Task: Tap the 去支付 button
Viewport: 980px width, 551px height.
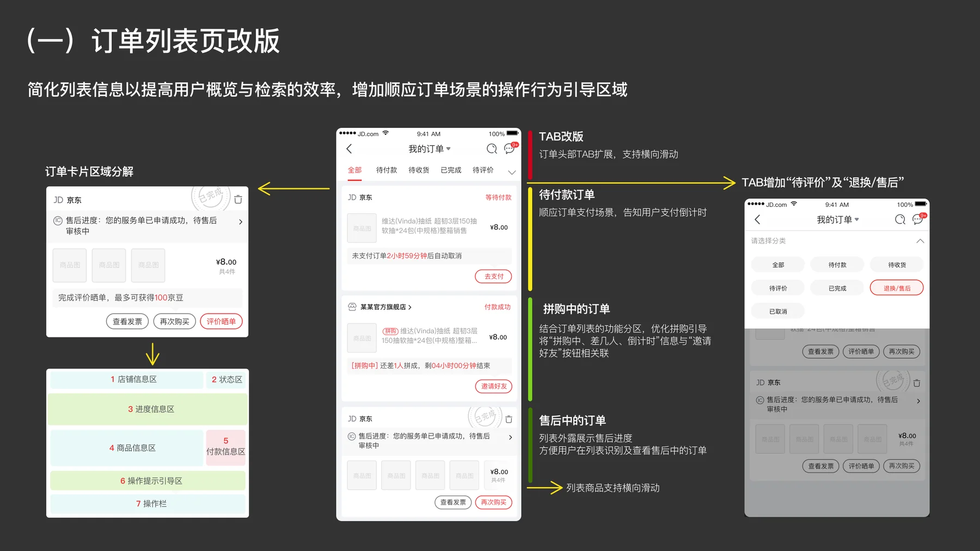Action: [x=493, y=276]
